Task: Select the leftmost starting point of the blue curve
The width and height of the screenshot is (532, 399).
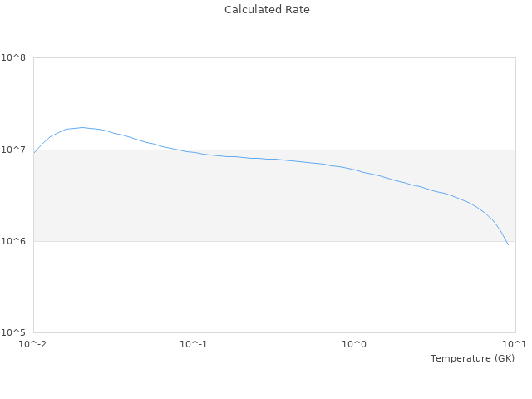Action: tap(34, 153)
